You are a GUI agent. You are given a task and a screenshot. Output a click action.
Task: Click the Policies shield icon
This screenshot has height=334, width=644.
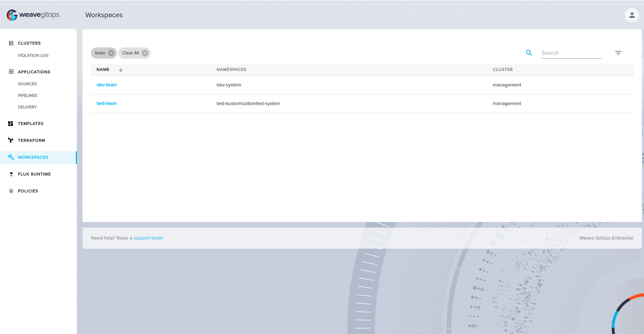[11, 191]
